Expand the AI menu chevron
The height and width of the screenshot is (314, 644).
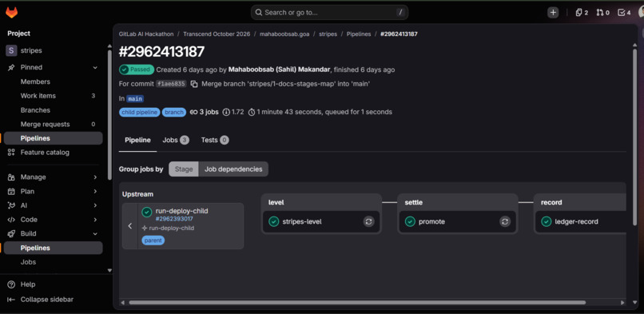(95, 205)
